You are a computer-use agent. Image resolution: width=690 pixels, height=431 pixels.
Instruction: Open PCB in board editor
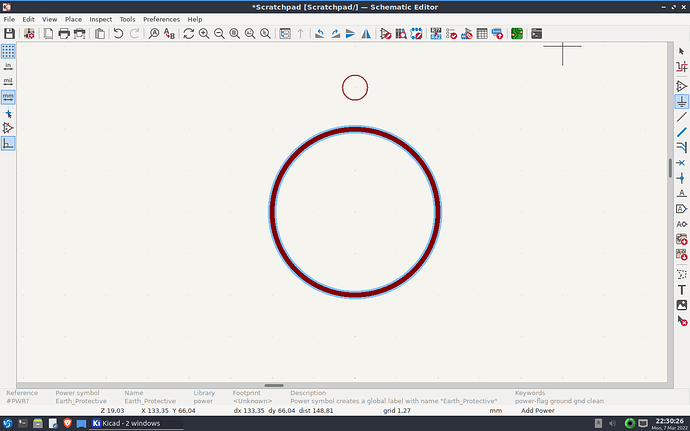pyautogui.click(x=517, y=33)
